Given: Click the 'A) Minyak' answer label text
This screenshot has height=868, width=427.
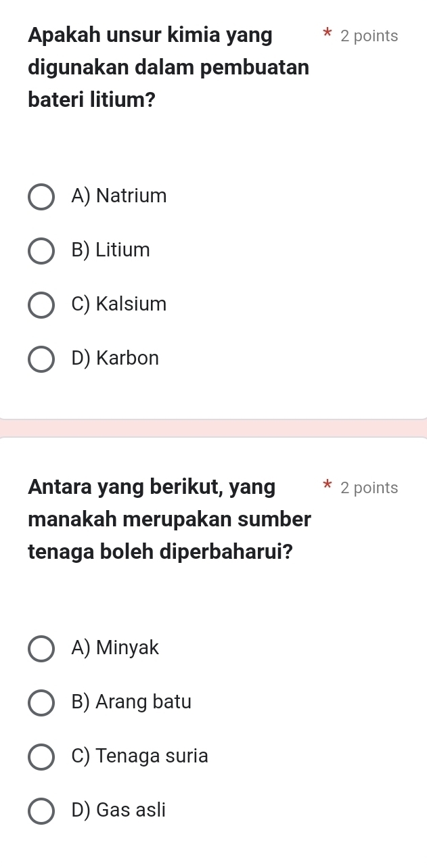Looking at the screenshot, I should pos(115,648).
